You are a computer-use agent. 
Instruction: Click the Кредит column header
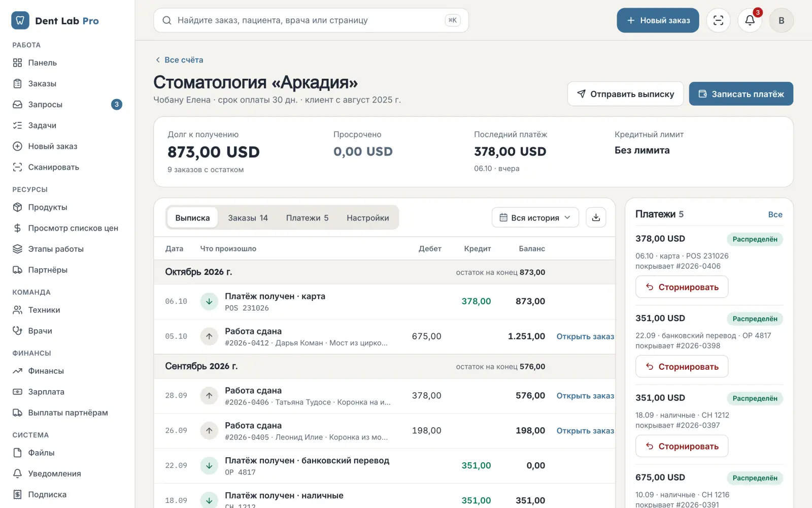coord(477,248)
